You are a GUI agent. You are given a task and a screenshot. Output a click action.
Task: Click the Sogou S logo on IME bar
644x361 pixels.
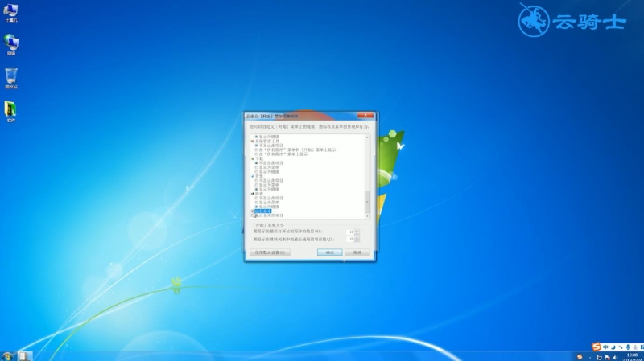[597, 347]
